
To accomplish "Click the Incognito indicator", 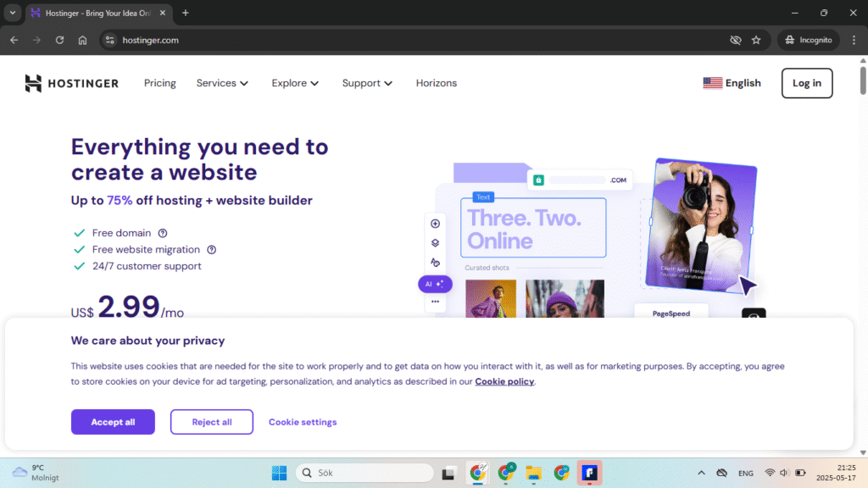I will click(809, 40).
